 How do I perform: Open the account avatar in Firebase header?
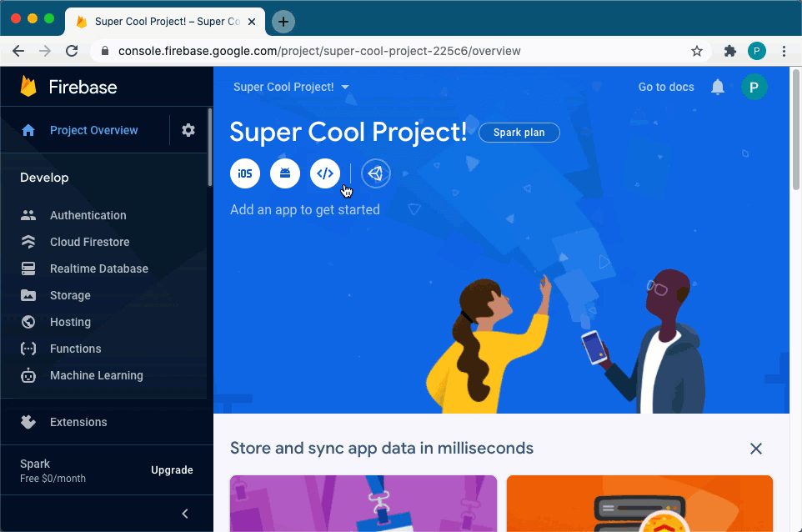coord(754,87)
